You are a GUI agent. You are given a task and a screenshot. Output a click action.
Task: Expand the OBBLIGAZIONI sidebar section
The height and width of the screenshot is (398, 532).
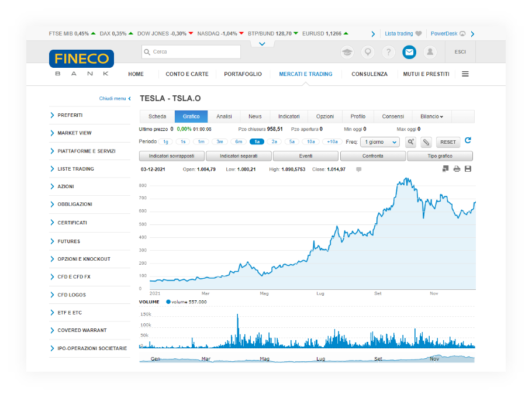coord(89,204)
